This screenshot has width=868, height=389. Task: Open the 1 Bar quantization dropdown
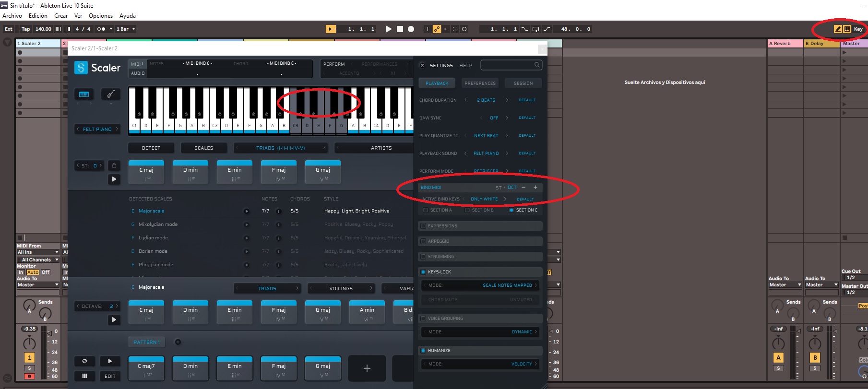pyautogui.click(x=126, y=29)
